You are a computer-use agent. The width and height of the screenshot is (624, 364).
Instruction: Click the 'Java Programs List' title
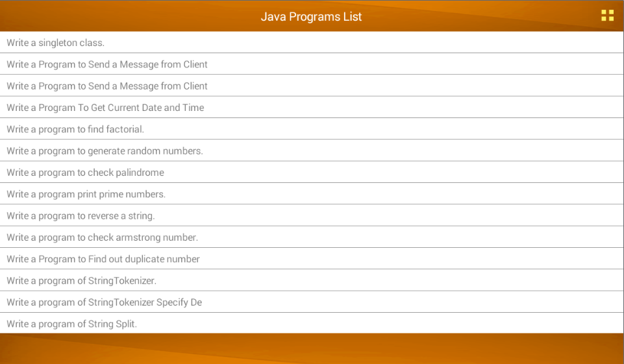pyautogui.click(x=311, y=16)
